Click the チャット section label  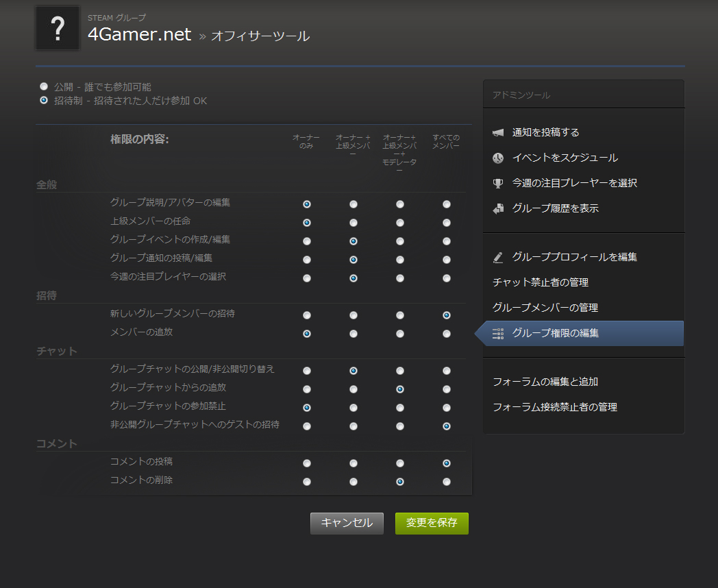coord(57,352)
